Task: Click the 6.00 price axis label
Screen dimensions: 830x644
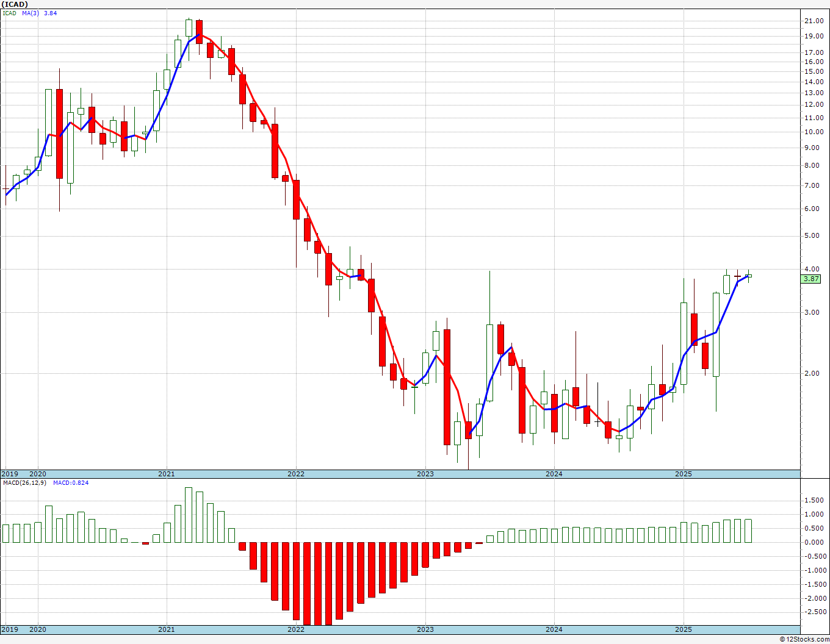Action: [812, 209]
